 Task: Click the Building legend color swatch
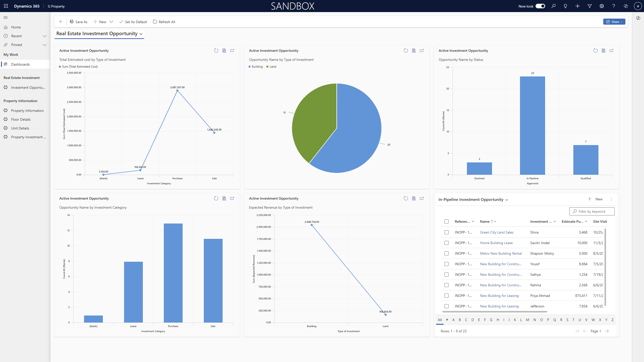pyautogui.click(x=250, y=67)
